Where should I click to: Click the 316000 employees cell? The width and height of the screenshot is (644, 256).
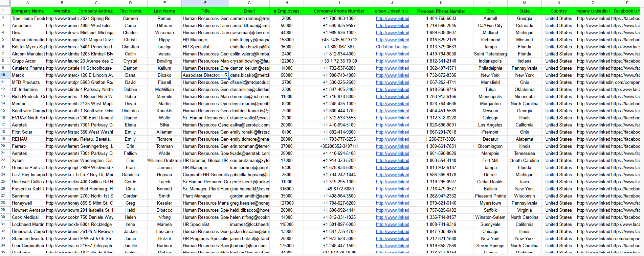(287, 189)
